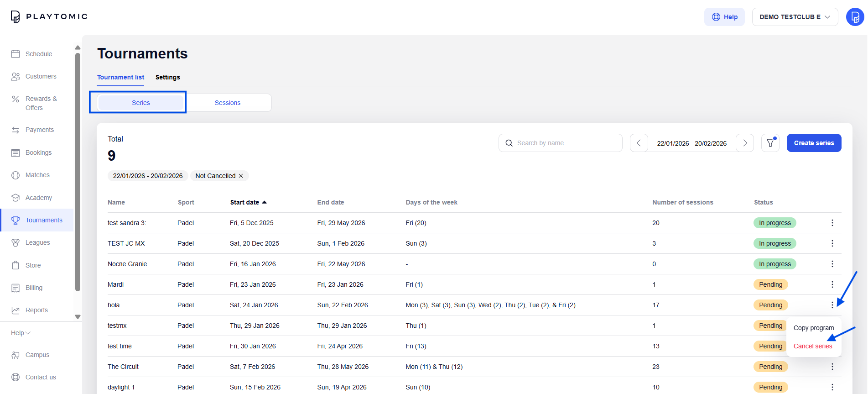Choose Cancel series from context menu
Viewport: 868px width, 394px height.
pyautogui.click(x=812, y=346)
